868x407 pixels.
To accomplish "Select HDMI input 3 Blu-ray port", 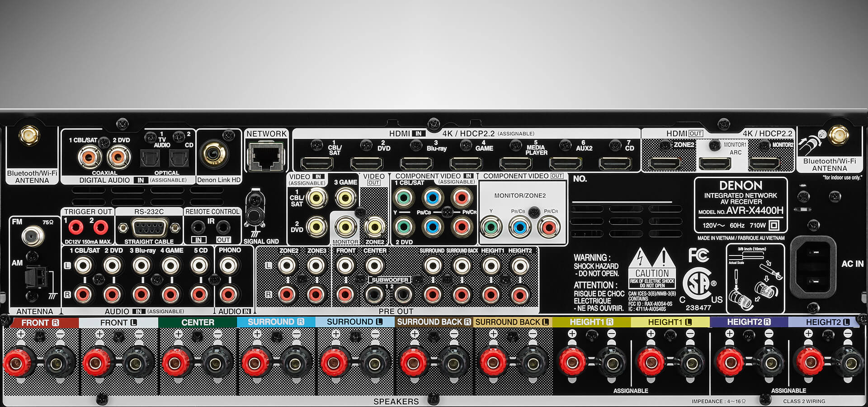I will click(416, 163).
